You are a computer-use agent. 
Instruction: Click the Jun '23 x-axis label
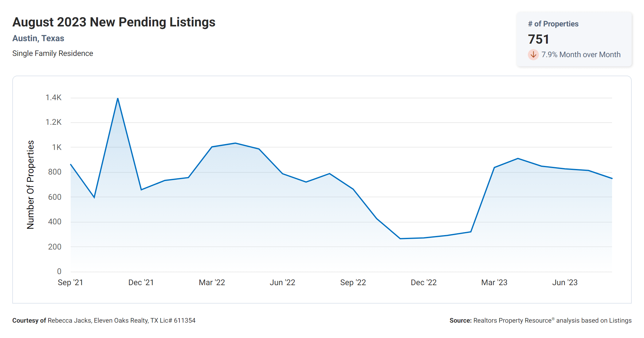click(x=565, y=282)
